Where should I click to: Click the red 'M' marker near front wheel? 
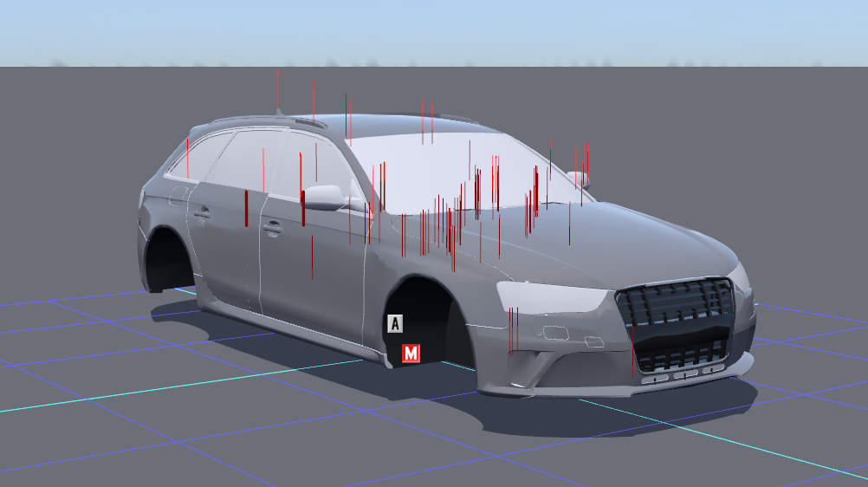pyautogui.click(x=411, y=354)
